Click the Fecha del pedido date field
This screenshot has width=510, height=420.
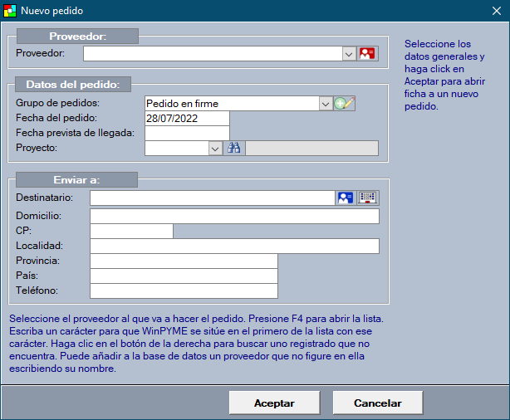click(187, 119)
